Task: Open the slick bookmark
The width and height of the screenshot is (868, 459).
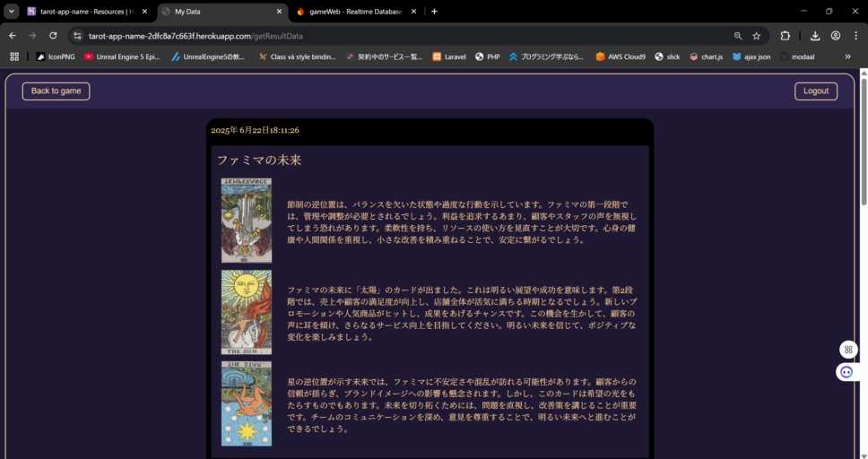Action: (667, 56)
